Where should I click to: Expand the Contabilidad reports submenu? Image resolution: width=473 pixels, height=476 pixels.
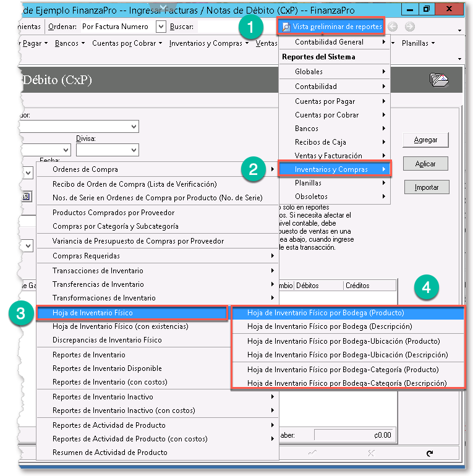point(335,87)
